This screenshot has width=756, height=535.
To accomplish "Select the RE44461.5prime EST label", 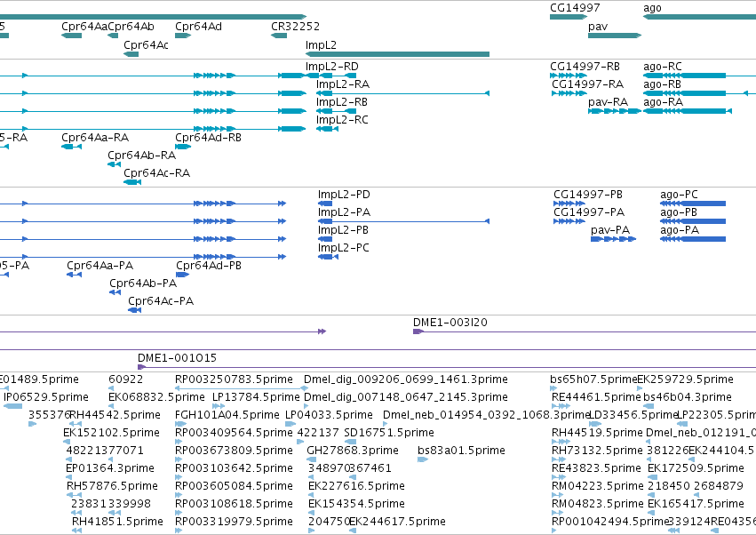I will [596, 397].
